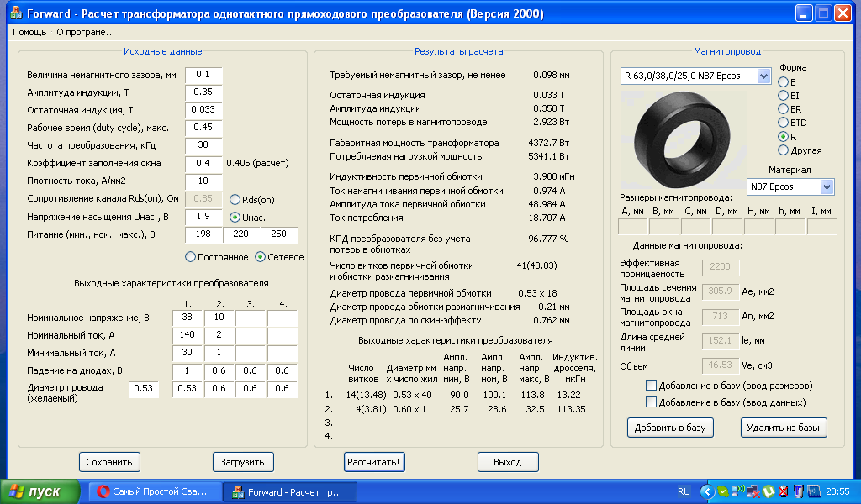Click output 1 nominal voltage field 38
This screenshot has width=861, height=504.
click(188, 318)
